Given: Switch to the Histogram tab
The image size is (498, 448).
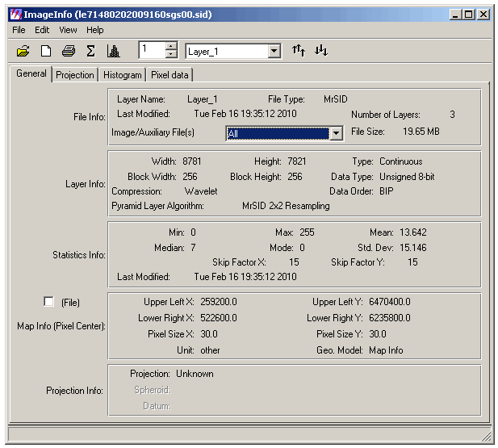Looking at the screenshot, I should point(122,75).
